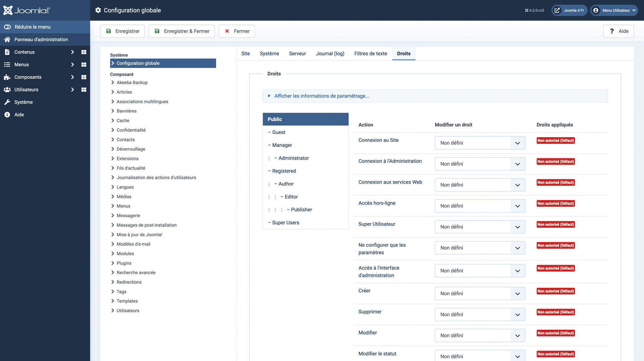Select Configuration globale in Système list
Image resolution: width=644 pixels, height=361 pixels.
[x=163, y=63]
